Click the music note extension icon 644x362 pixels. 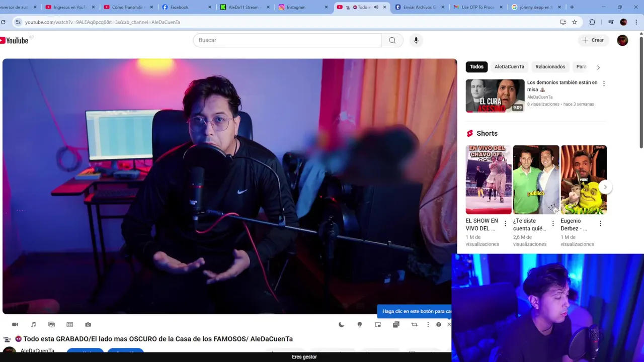[33, 325]
